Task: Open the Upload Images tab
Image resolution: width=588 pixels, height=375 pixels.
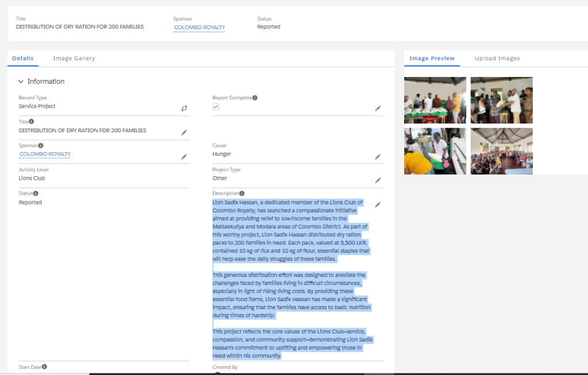Action: pyautogui.click(x=497, y=59)
